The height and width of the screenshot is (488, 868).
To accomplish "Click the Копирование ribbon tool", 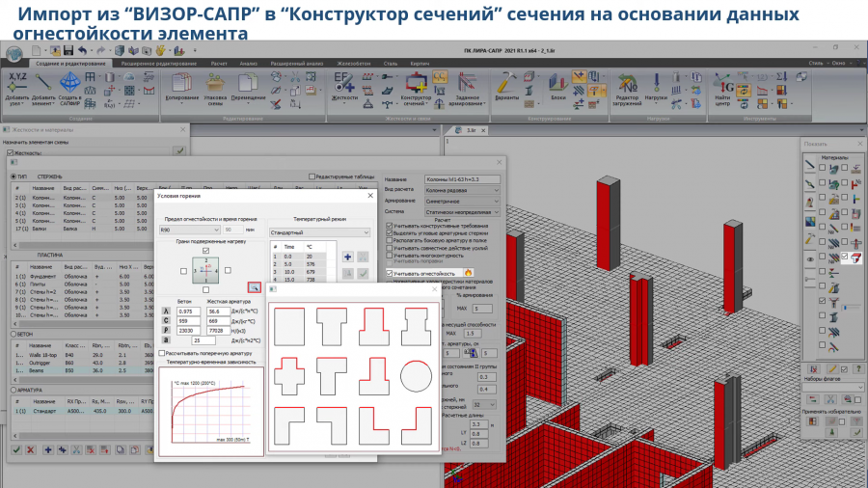I will point(181,85).
